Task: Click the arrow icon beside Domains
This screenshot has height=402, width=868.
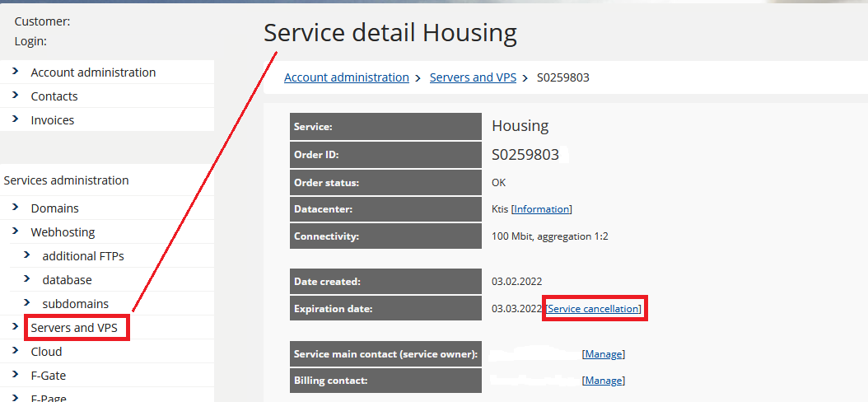Action: [15, 207]
